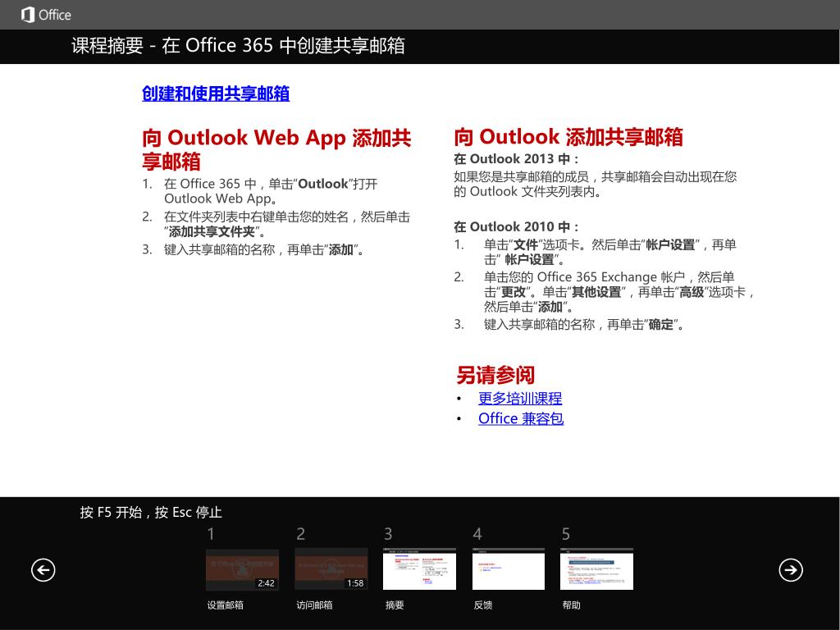Click step text ending with "确定"

pyautogui.click(x=584, y=324)
